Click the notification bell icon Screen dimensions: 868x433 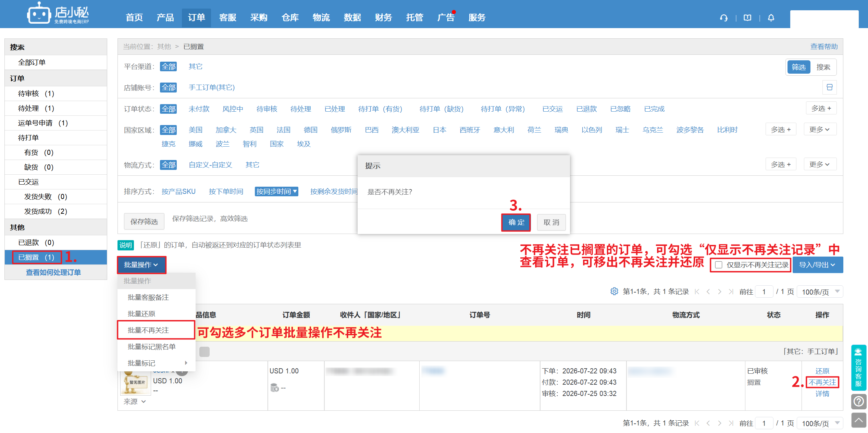(771, 18)
